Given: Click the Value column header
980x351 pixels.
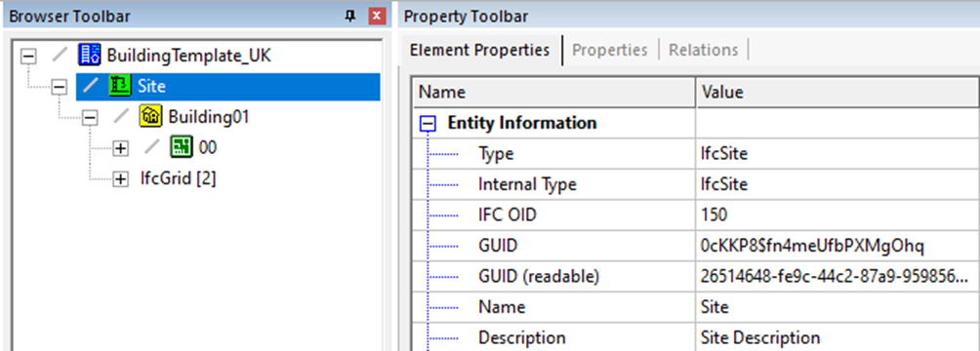Looking at the screenshot, I should pyautogui.click(x=837, y=93).
